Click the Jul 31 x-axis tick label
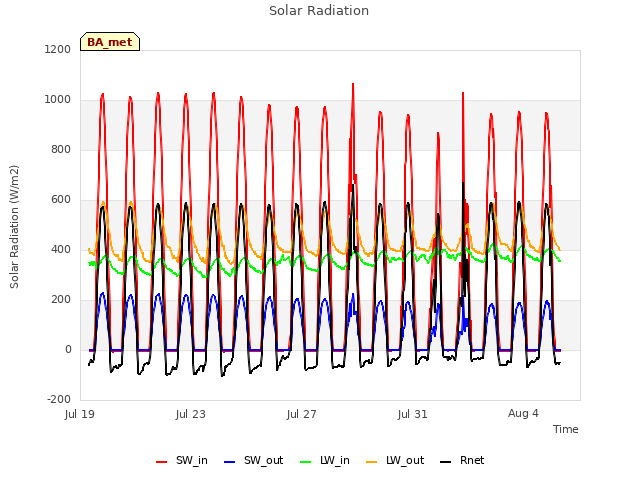Viewport: 640px width, 480px height. (413, 414)
